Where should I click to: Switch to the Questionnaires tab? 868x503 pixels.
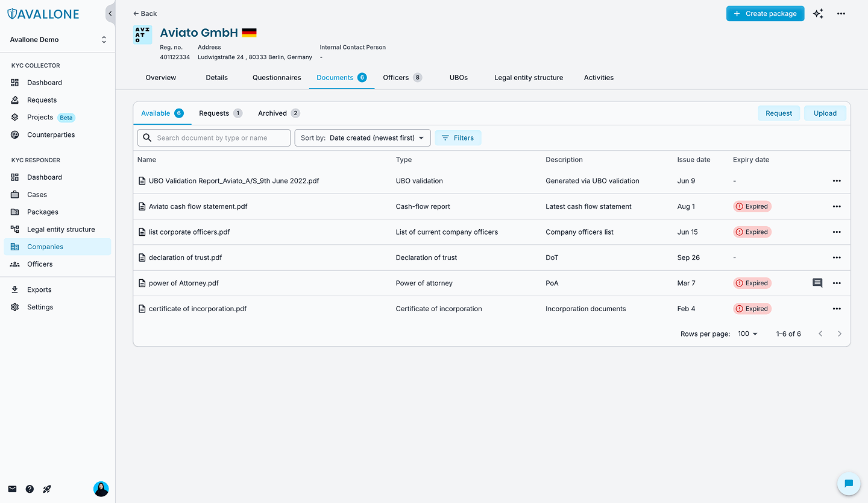tap(277, 78)
